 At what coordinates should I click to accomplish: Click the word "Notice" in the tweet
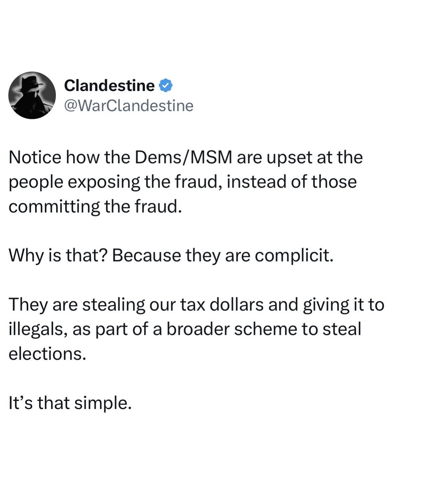coord(35,158)
